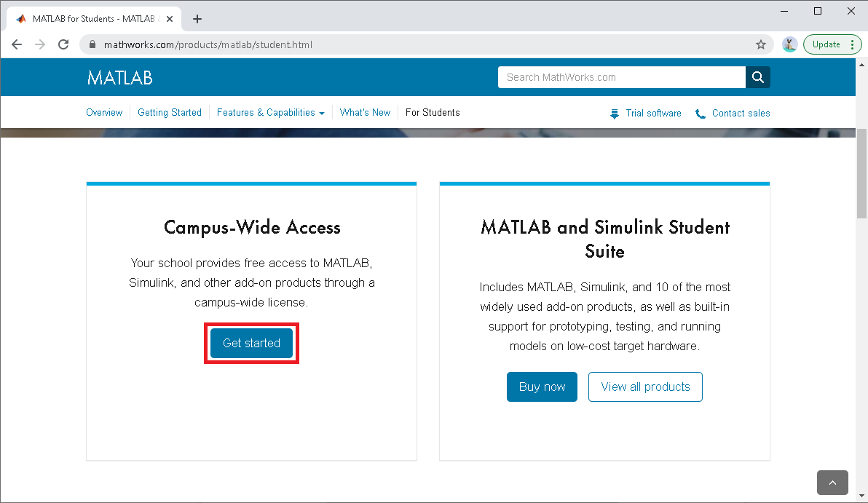Click the Buy now button
The width and height of the screenshot is (868, 503).
pos(542,387)
